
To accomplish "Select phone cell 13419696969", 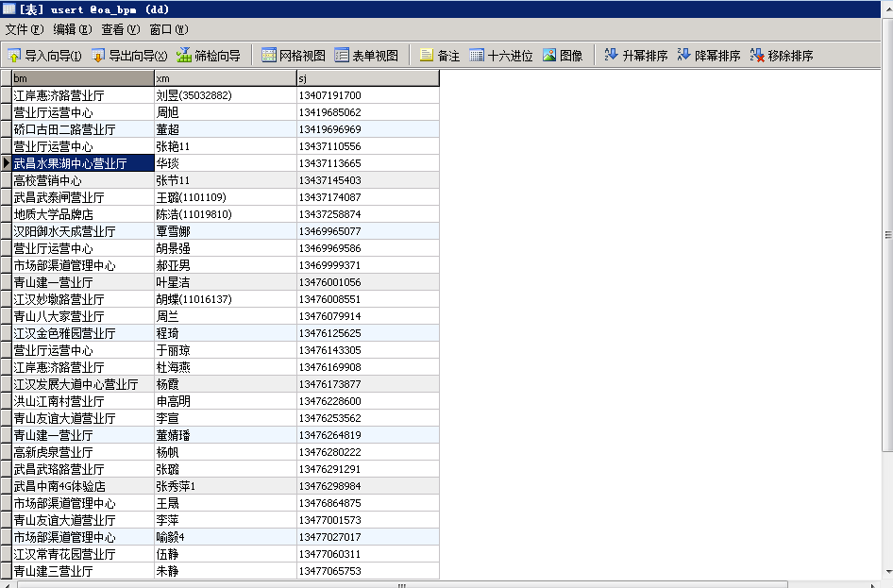I will pos(368,129).
